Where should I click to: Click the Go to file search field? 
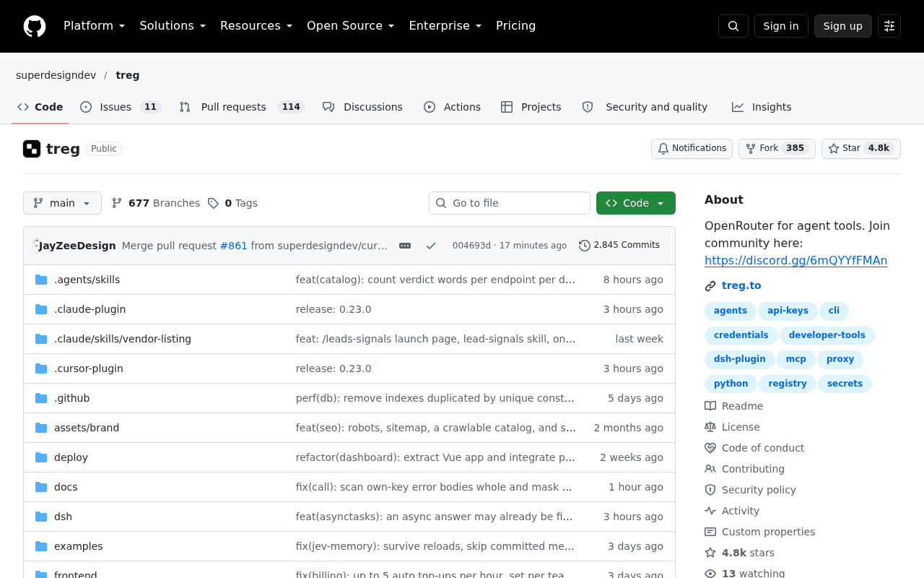point(510,203)
